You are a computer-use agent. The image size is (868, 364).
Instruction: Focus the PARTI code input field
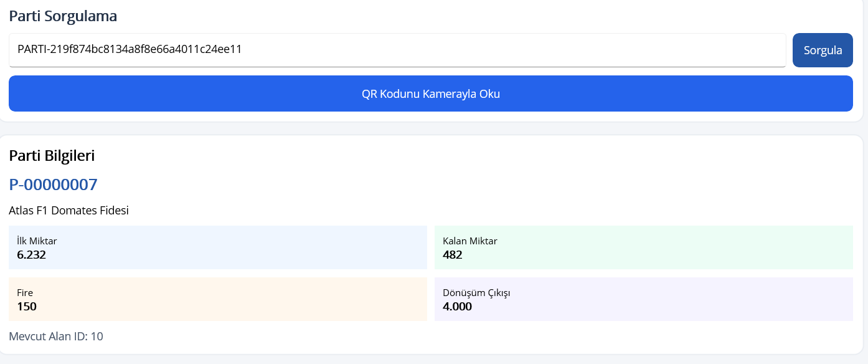point(397,50)
